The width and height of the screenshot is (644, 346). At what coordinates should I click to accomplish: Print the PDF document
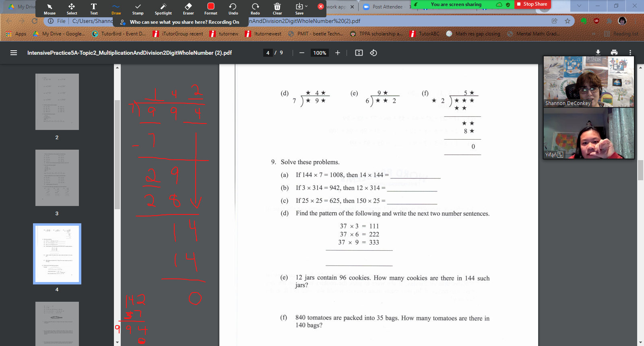614,52
